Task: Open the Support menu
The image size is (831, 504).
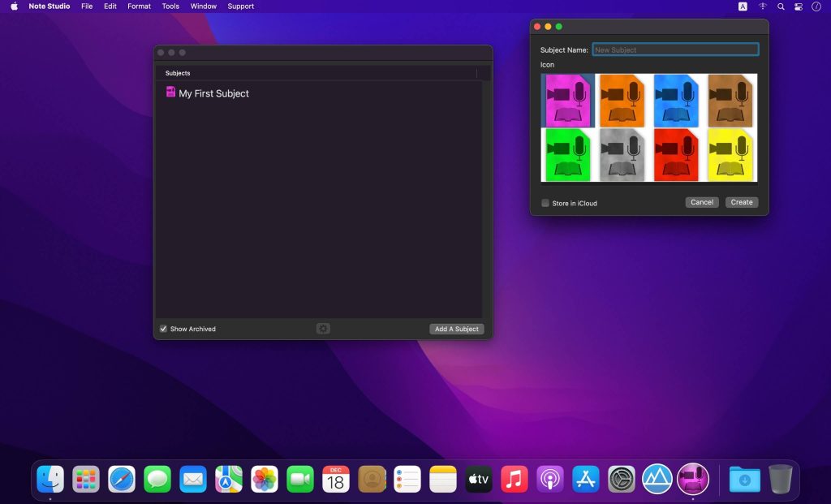Action: (240, 6)
